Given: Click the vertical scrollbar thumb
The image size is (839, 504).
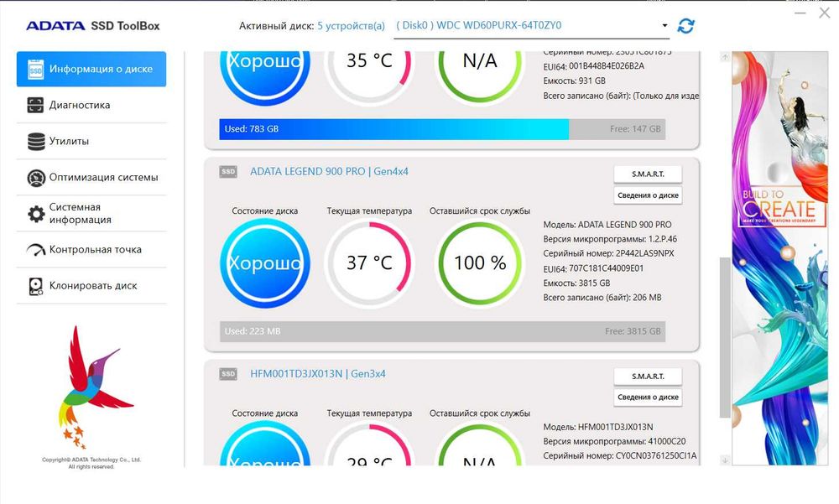Looking at the screenshot, I should click(x=725, y=338).
